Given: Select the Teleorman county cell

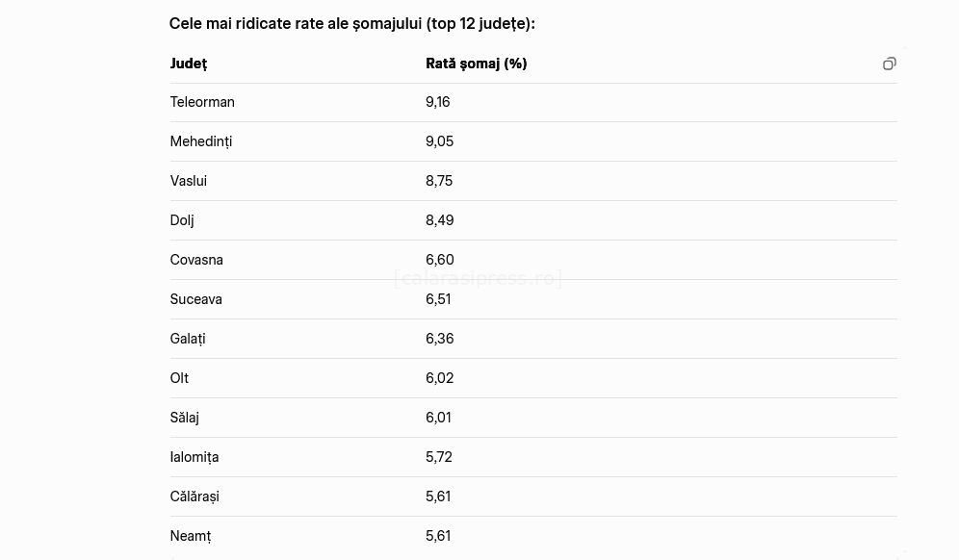Looking at the screenshot, I should click(x=202, y=102).
